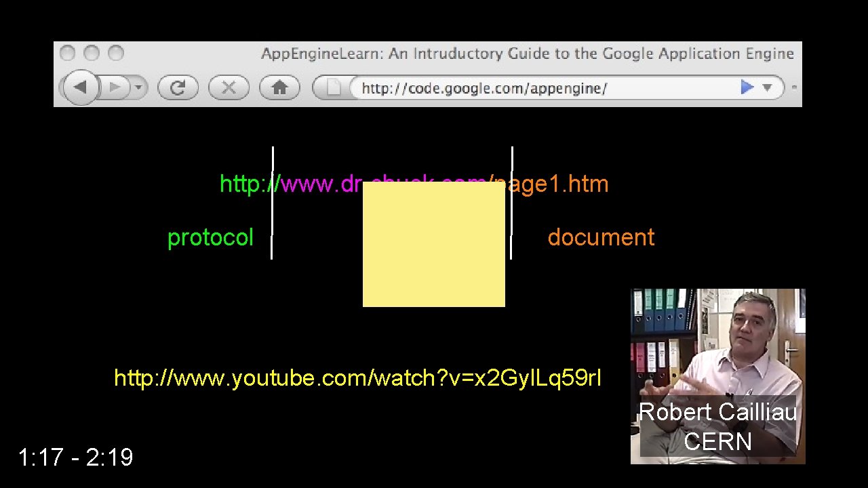This screenshot has width=868, height=488.
Task: Click the yellow square note box
Action: [x=434, y=244]
